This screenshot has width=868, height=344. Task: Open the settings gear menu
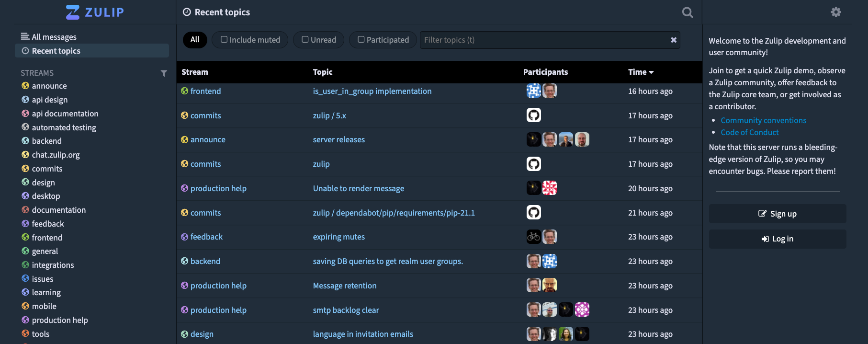835,12
